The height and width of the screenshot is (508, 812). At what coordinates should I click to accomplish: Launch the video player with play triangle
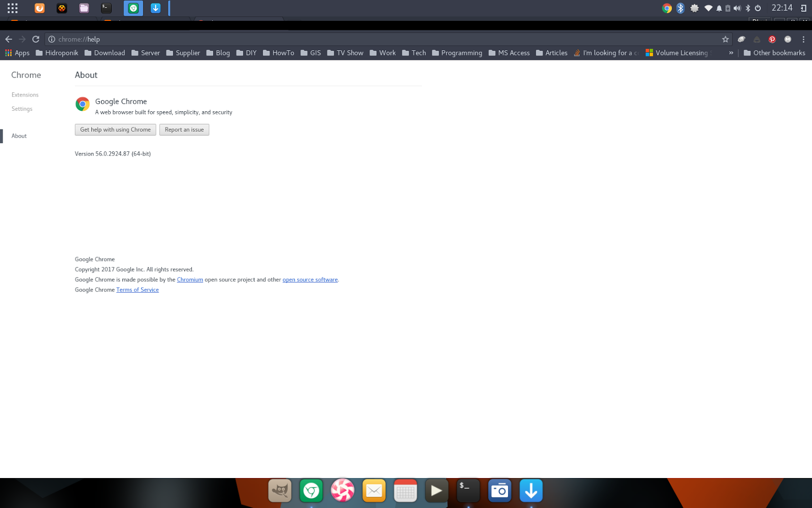pos(436,491)
